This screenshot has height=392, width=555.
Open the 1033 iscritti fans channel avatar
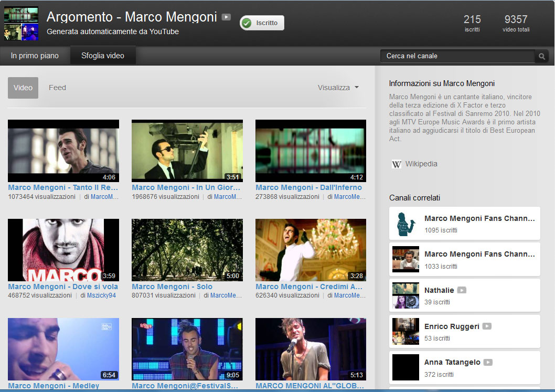pos(405,259)
